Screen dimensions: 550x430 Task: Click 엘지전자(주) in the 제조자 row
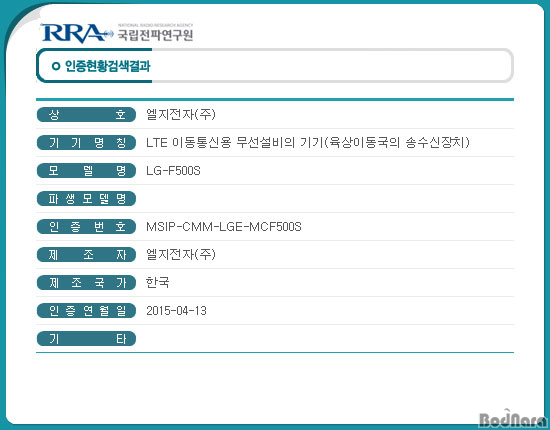[x=181, y=254]
